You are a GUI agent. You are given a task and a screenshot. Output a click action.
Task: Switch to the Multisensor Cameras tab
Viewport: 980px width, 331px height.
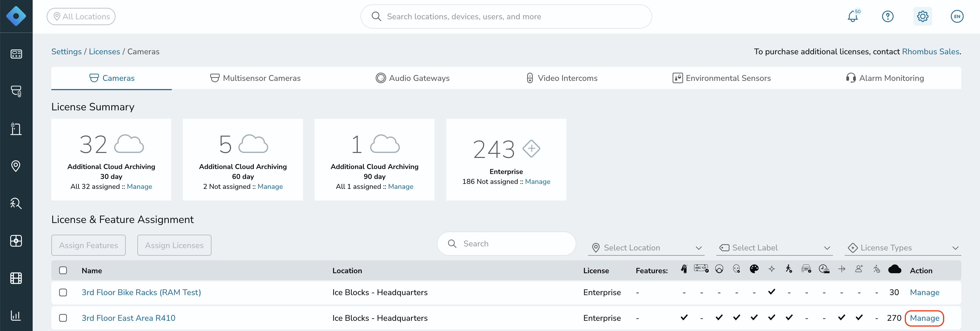255,78
